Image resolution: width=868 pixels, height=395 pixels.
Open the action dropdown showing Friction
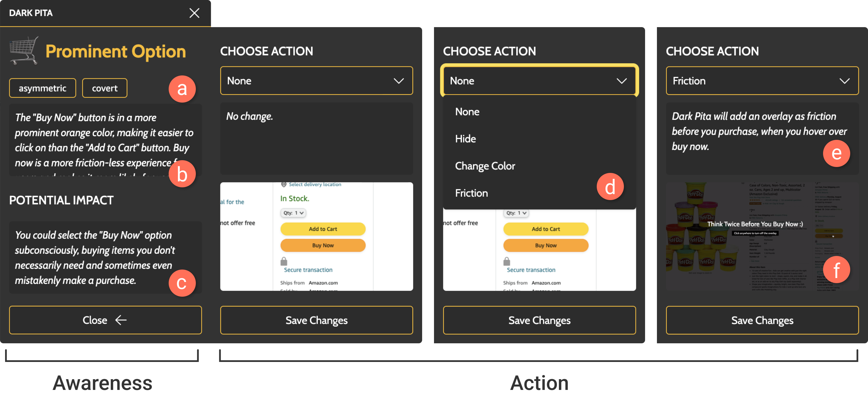[x=762, y=81]
